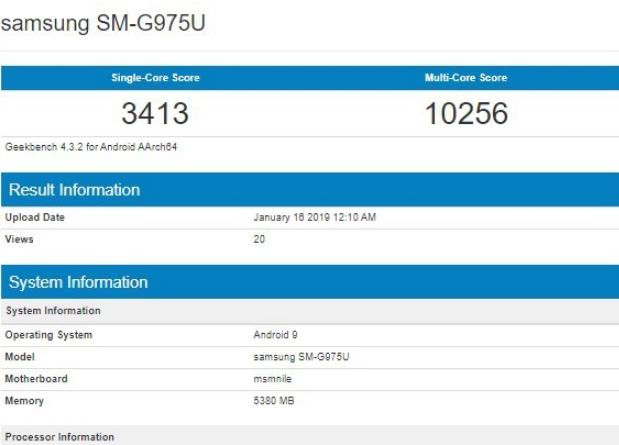Select the 'Multi-Core Score' header label

pyautogui.click(x=466, y=77)
